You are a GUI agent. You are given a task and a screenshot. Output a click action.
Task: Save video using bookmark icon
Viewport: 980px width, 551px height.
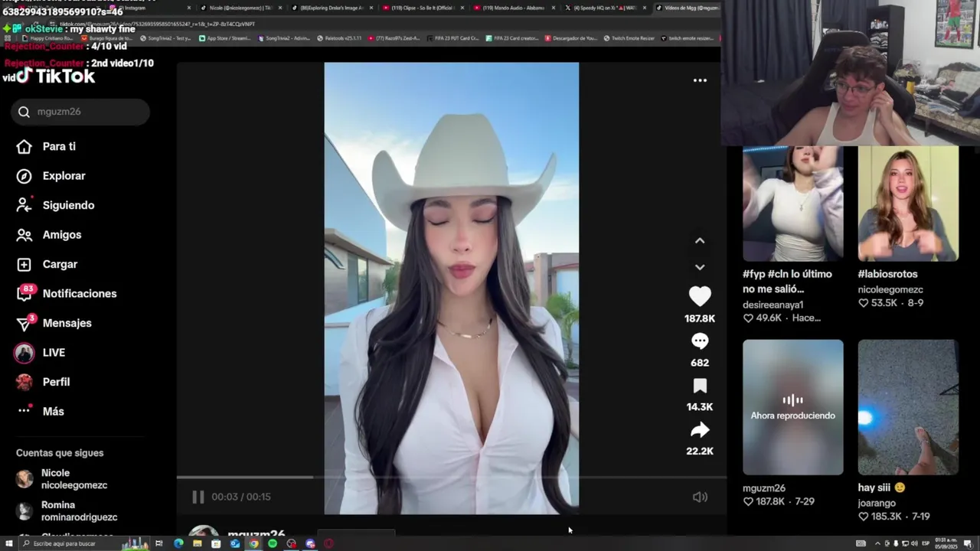coord(700,386)
